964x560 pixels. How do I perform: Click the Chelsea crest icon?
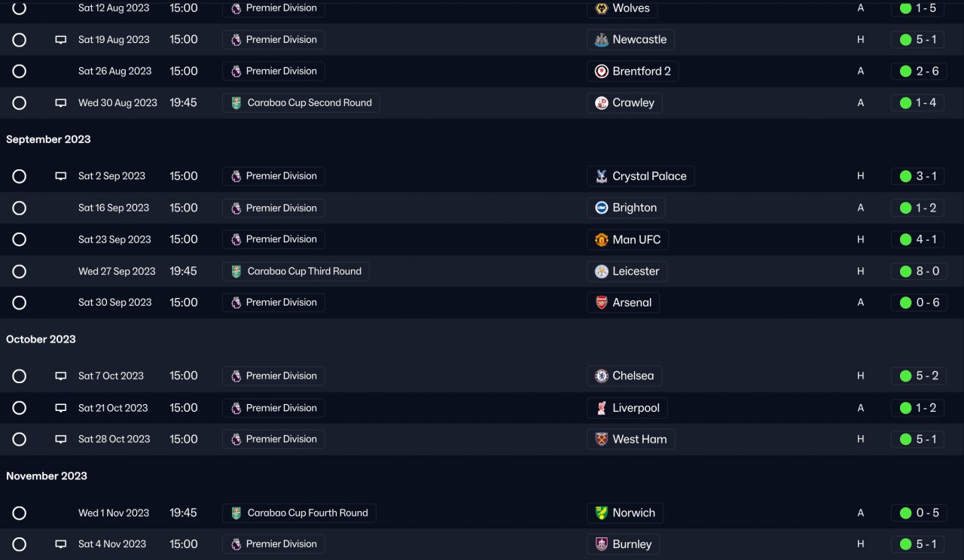(601, 376)
